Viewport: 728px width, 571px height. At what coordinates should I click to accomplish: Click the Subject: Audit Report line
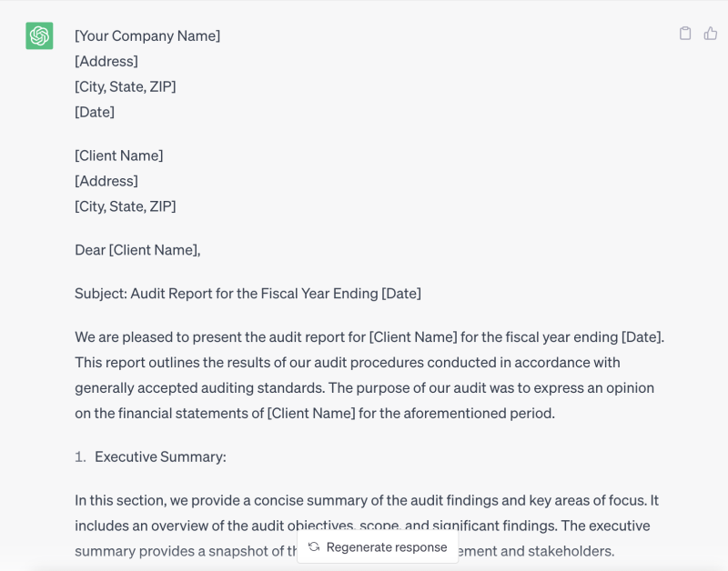pyautogui.click(x=248, y=294)
